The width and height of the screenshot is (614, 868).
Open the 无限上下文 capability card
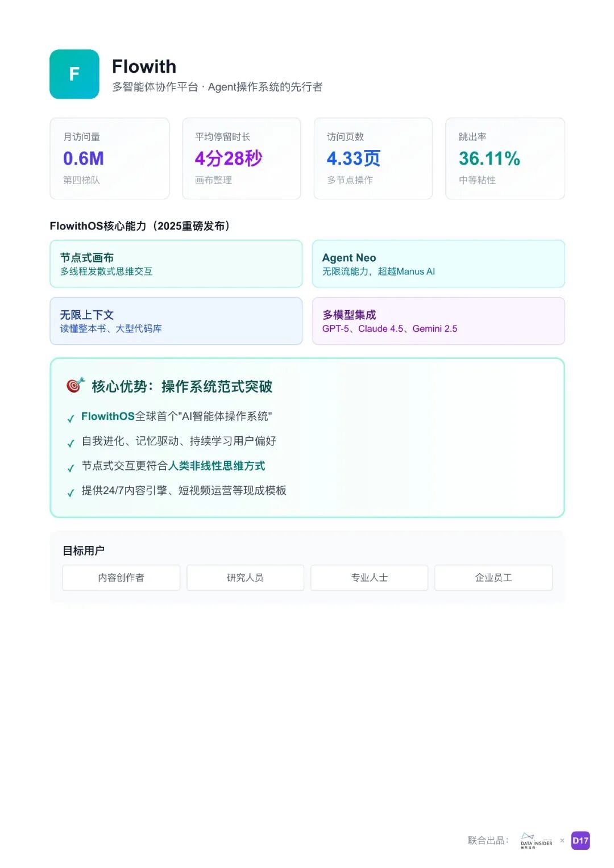(176, 321)
